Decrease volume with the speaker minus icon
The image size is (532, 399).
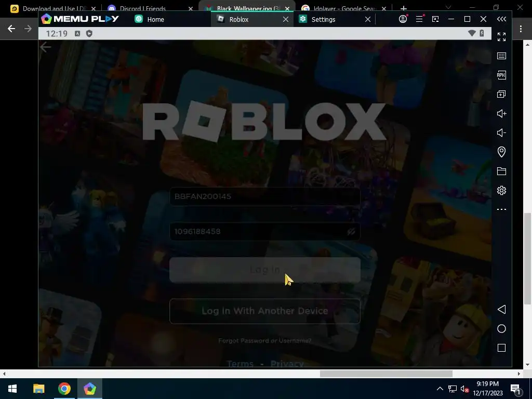pyautogui.click(x=501, y=132)
